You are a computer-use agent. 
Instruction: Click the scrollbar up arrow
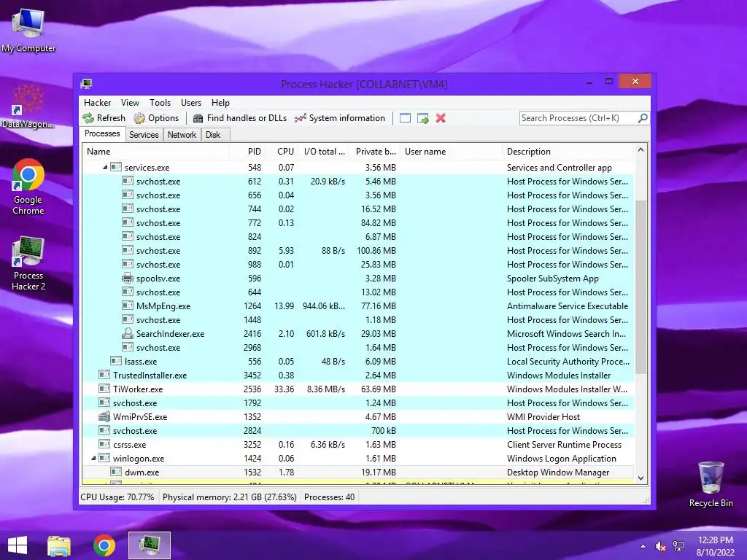pos(640,149)
